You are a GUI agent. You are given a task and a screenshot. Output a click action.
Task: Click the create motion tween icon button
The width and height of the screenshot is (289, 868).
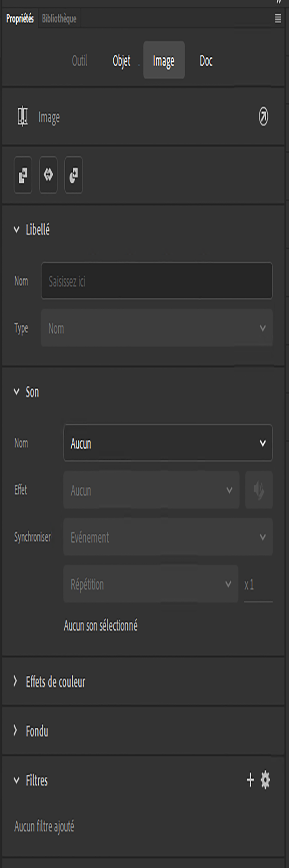23,175
